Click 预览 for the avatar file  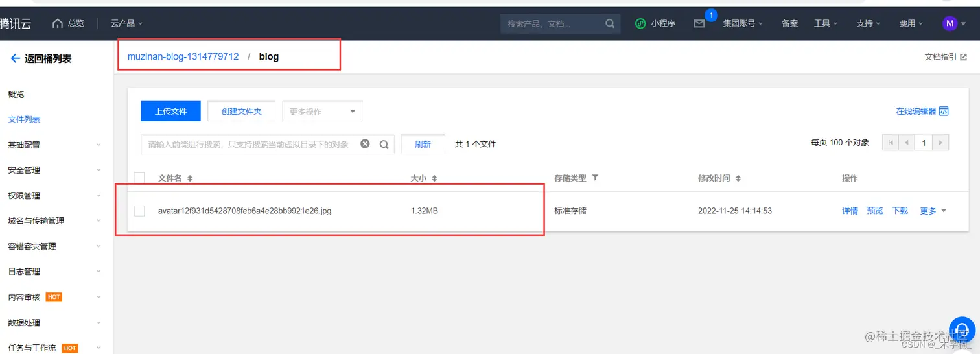875,211
